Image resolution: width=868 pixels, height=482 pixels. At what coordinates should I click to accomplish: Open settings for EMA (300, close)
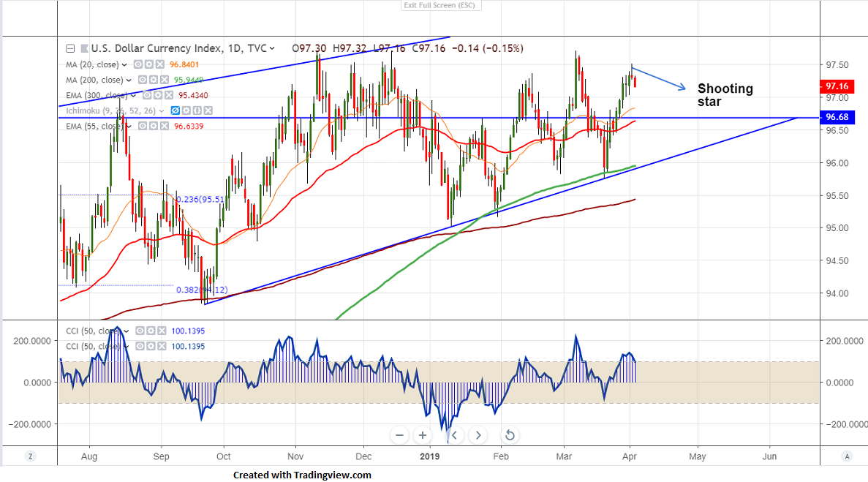(x=158, y=95)
